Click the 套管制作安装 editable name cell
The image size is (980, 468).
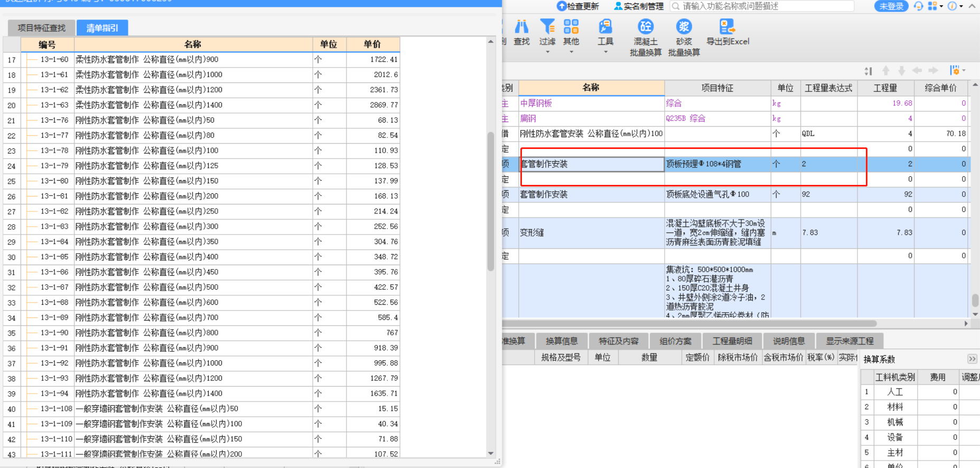(592, 164)
